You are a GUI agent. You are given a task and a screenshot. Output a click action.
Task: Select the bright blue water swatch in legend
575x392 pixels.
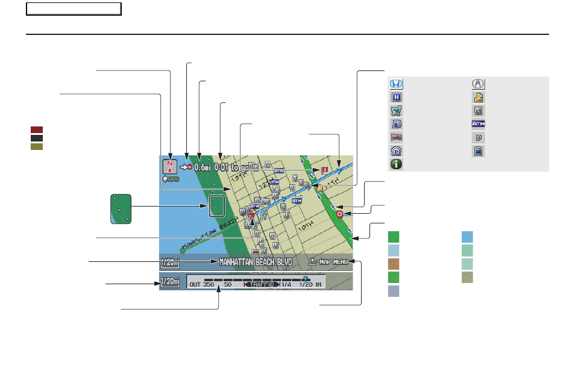(x=467, y=237)
